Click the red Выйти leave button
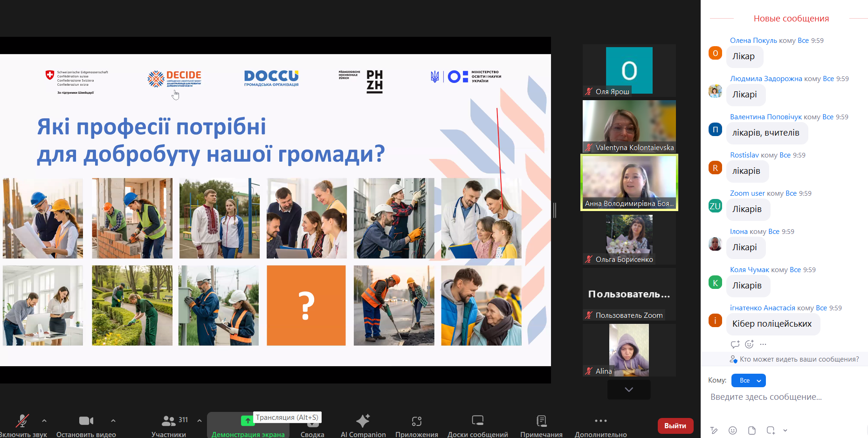 tap(675, 425)
